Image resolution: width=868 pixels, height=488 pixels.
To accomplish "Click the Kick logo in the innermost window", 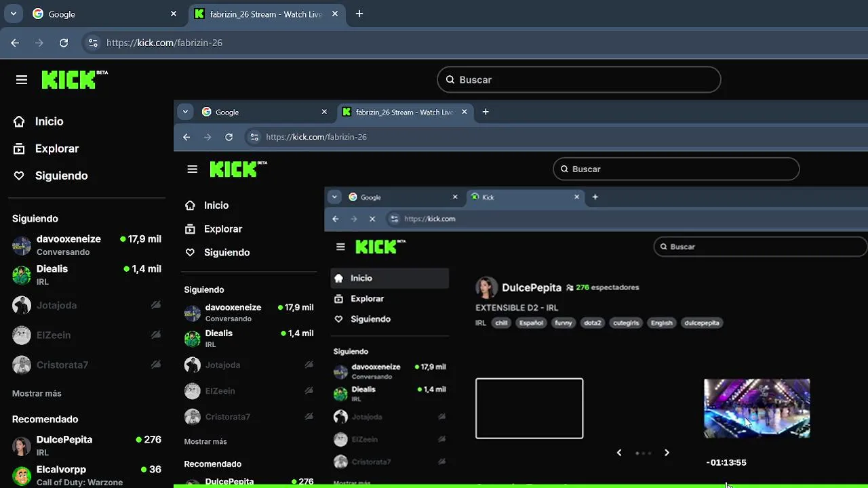I will [x=380, y=246].
